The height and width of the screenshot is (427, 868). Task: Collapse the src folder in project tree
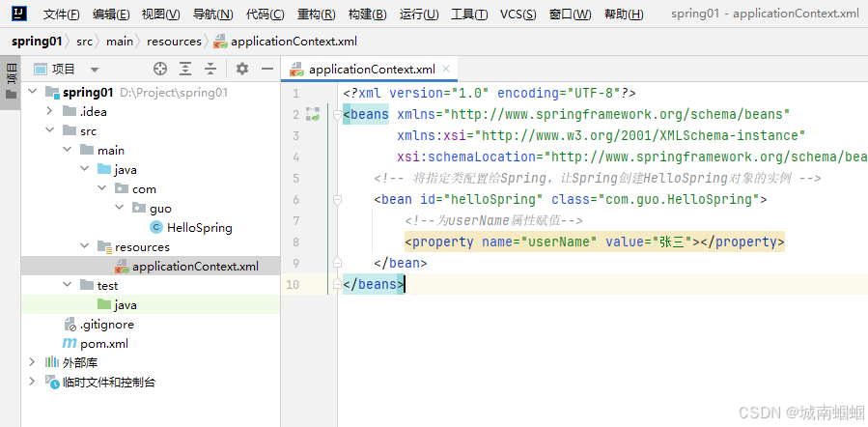49,131
